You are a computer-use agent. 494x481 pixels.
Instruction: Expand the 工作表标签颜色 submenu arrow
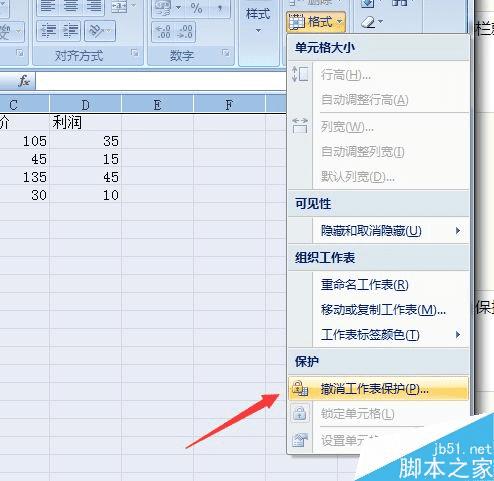458,335
